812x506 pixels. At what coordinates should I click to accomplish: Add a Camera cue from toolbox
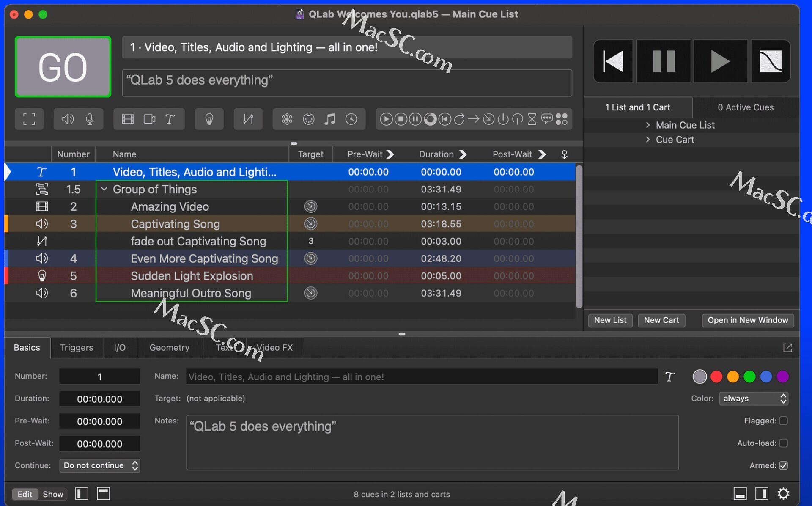point(149,119)
